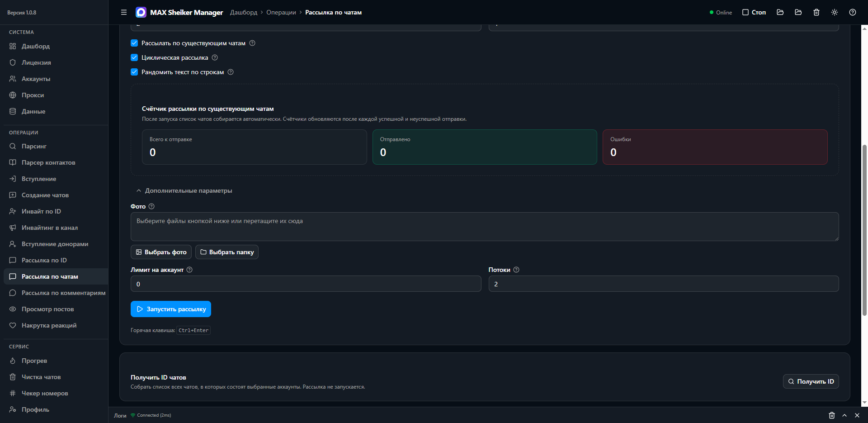Click the help icon next to 'Фото'

click(152, 206)
